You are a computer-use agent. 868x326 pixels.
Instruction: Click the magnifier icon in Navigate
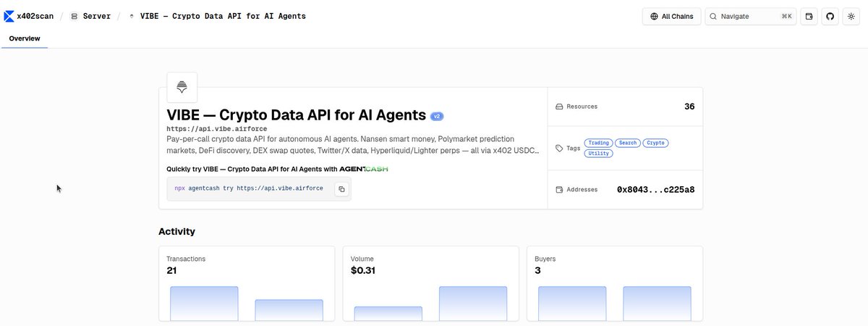pos(713,16)
